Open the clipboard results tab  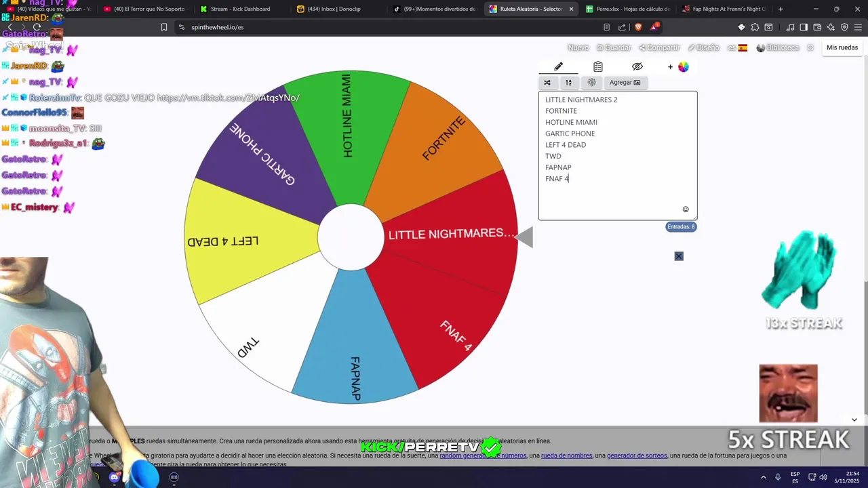597,66
